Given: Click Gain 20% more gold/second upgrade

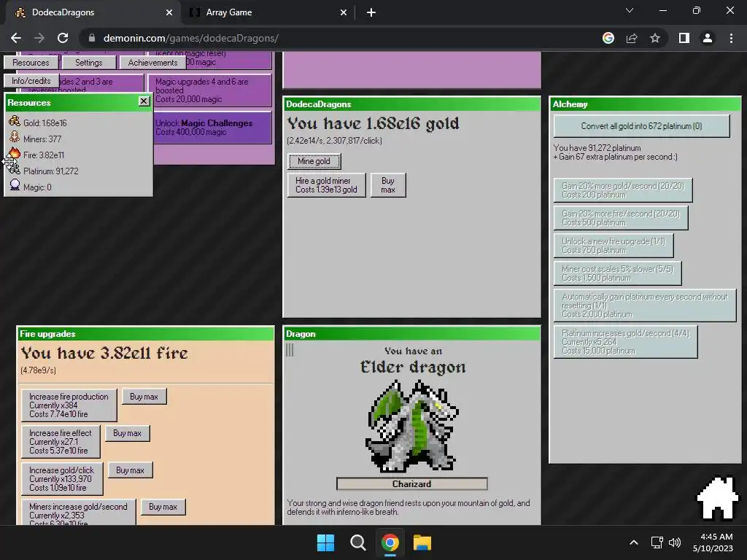Looking at the screenshot, I should tap(623, 190).
